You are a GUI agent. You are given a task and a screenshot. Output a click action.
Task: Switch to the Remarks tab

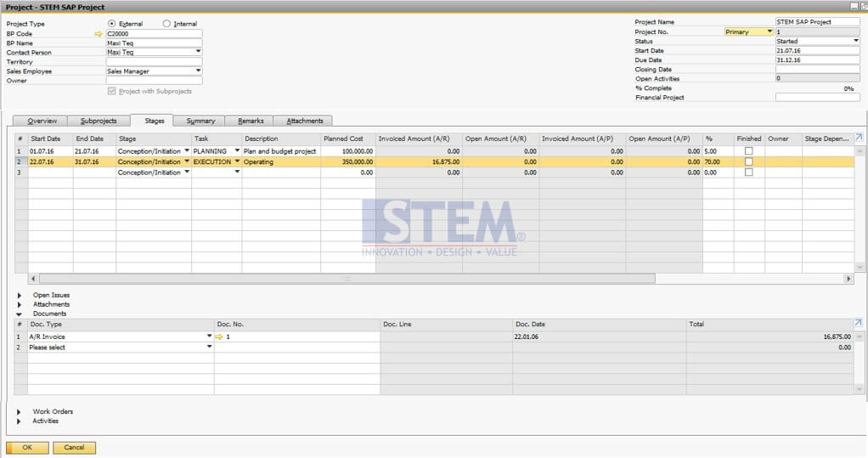pos(251,121)
